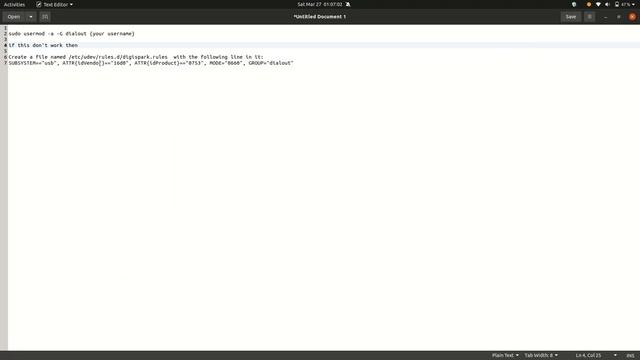This screenshot has height=360, width=640.
Task: Open the Wi-Fi network indicator
Action: pos(598,4)
